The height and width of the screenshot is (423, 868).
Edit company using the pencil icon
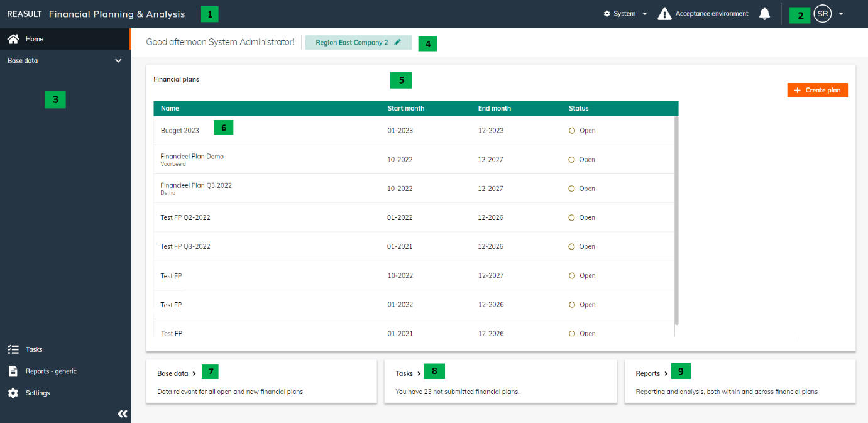397,42
